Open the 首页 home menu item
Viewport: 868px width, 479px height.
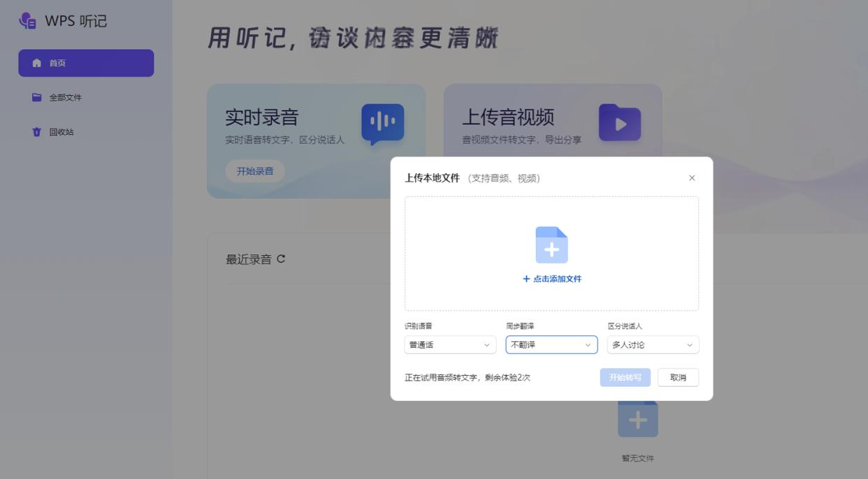[86, 63]
